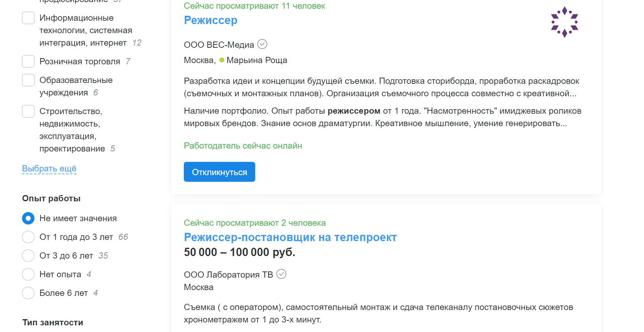Select experience option От 1 года до 3 лет
Image resolution: width=644 pixels, height=332 pixels.
(x=28, y=237)
